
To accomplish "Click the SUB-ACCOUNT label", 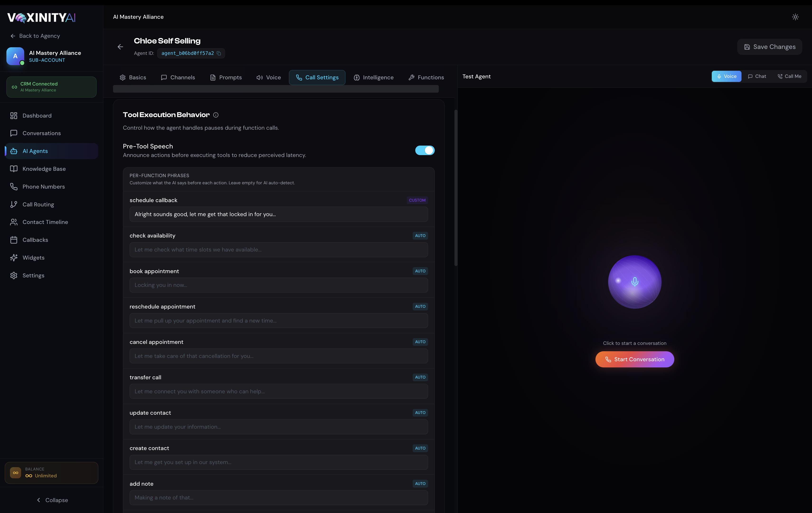I will click(x=47, y=60).
